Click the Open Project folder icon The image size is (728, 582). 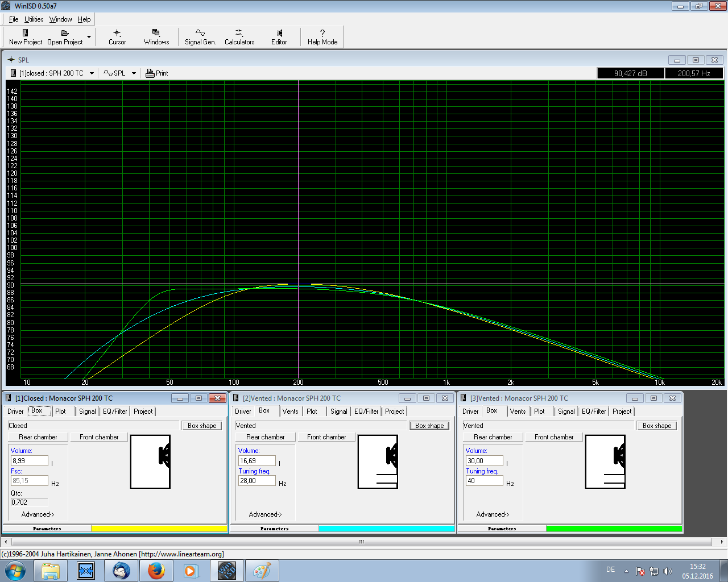(x=64, y=33)
